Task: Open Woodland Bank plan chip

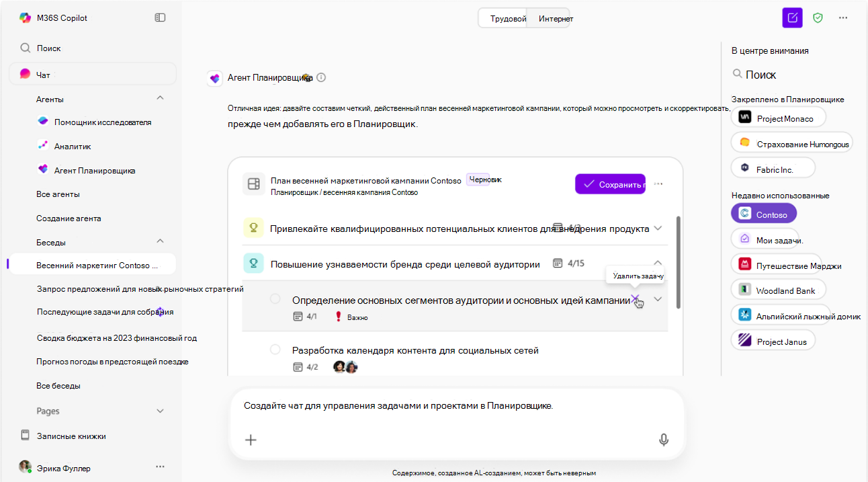Action: click(x=778, y=290)
